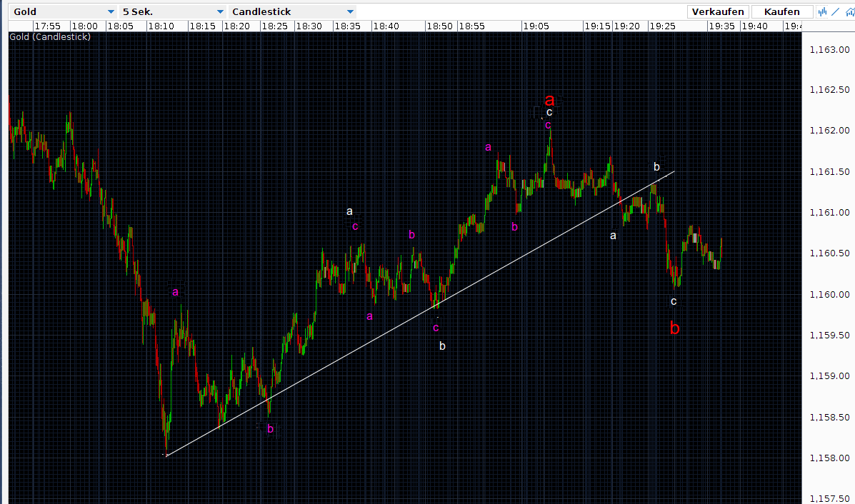Select magenta 'b' label at chart bottom

270,428
